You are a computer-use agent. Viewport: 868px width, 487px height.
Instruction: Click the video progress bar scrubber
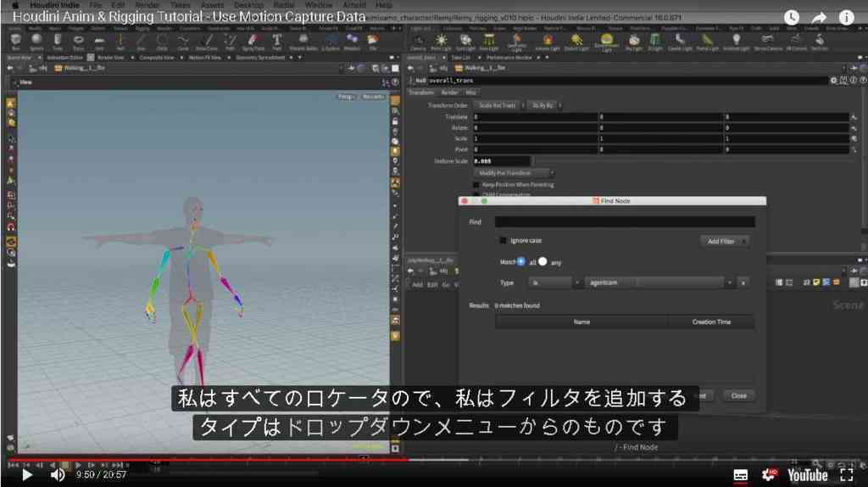tap(409, 459)
